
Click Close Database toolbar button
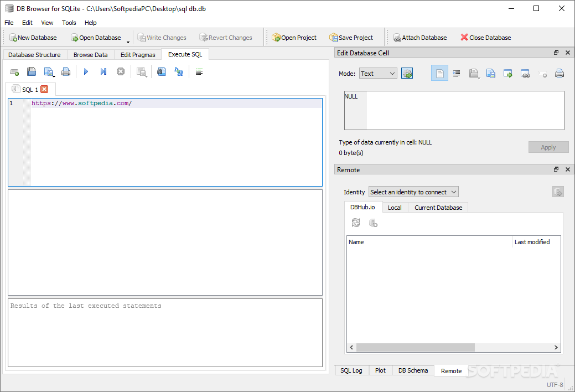[486, 38]
